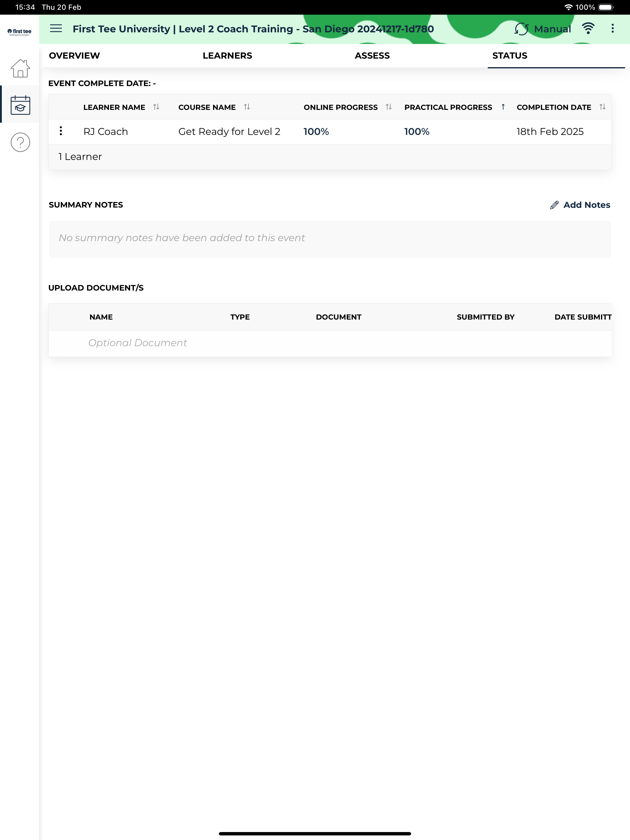Image resolution: width=630 pixels, height=840 pixels.
Task: Click the COMPLETION DATE header text
Action: 554,107
